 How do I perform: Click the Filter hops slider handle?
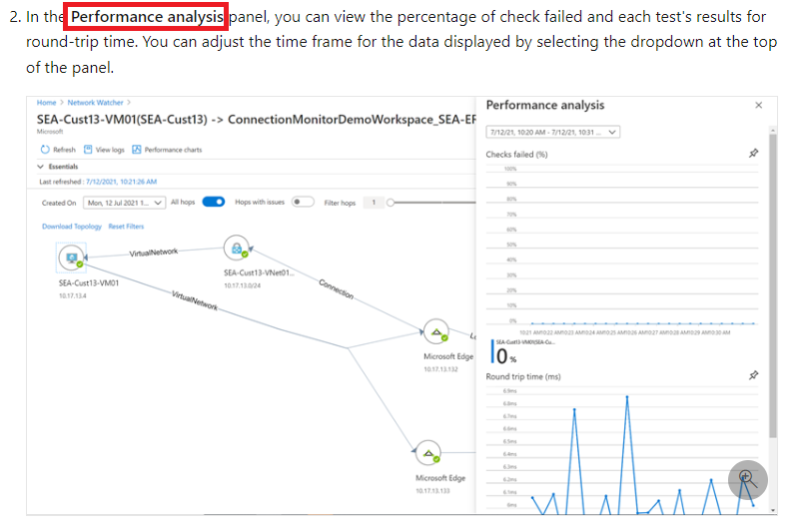tap(391, 203)
